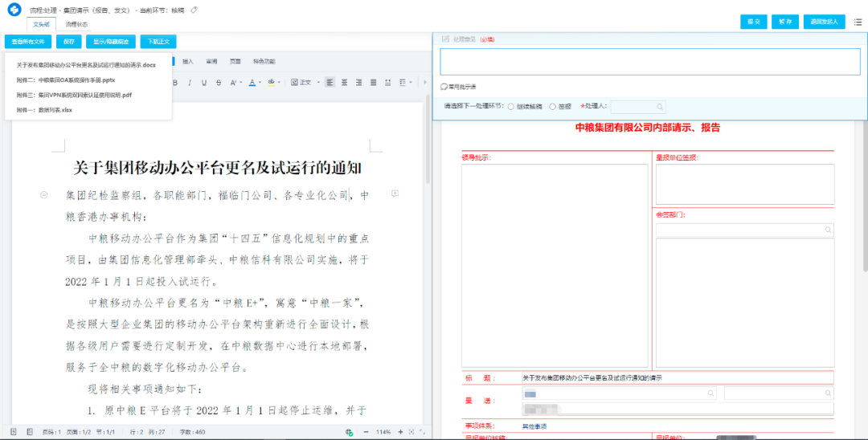This screenshot has width=868, height=440.
Task: Click the 呈报单位签报 text area
Action: [745, 184]
